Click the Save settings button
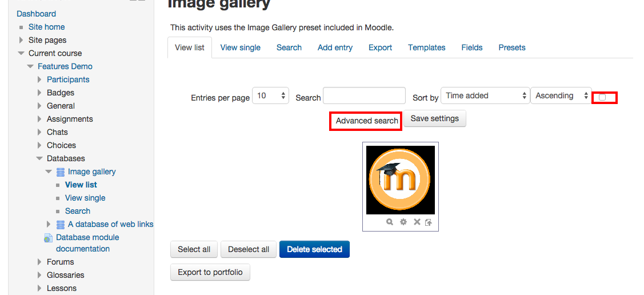 (x=434, y=118)
